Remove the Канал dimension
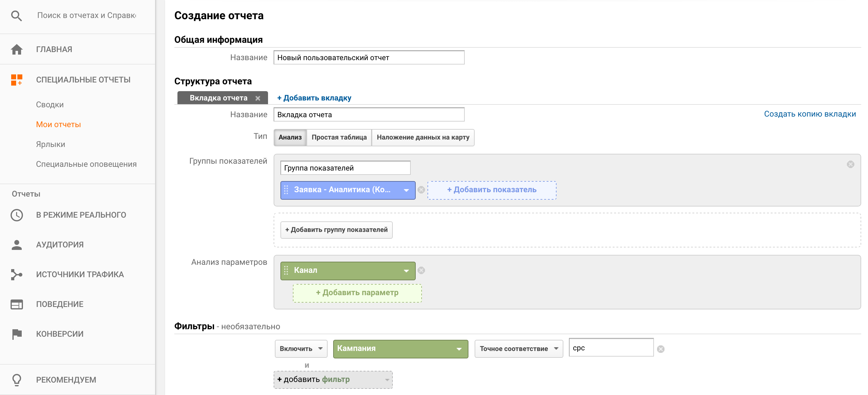Viewport: 868px width, 395px height. pyautogui.click(x=421, y=270)
